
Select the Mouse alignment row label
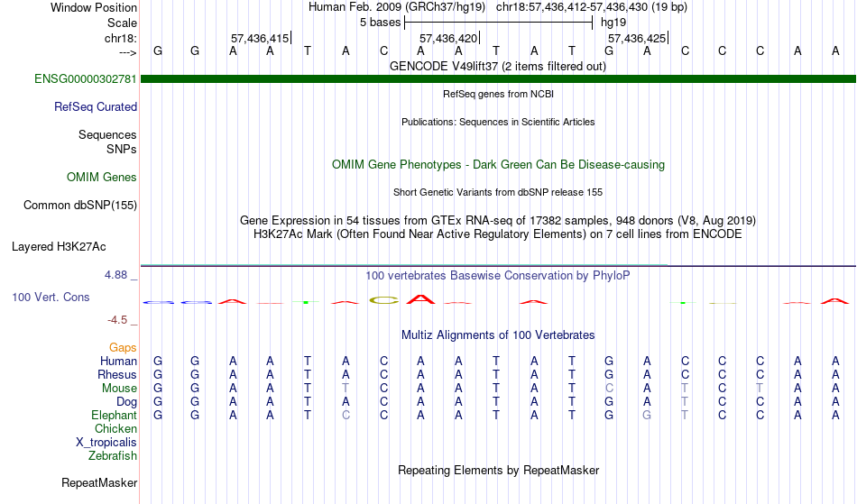[119, 389]
